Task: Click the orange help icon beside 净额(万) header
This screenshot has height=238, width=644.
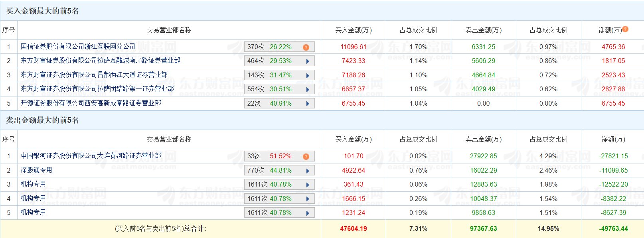Action: [x=625, y=29]
